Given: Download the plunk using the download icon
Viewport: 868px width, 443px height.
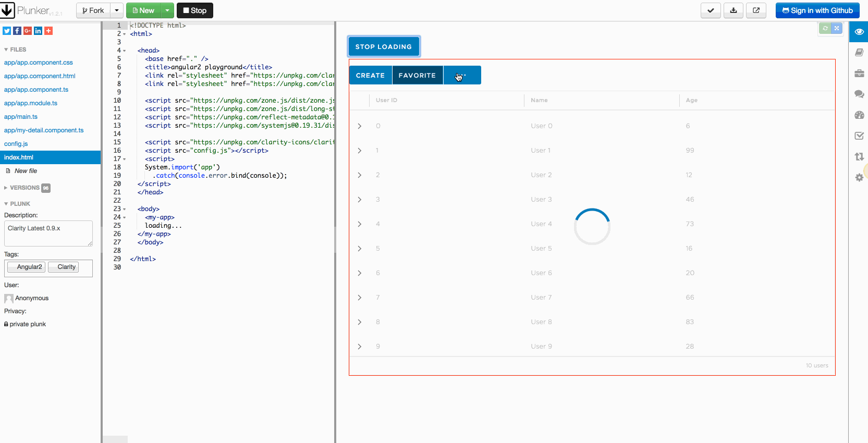Looking at the screenshot, I should (x=733, y=10).
